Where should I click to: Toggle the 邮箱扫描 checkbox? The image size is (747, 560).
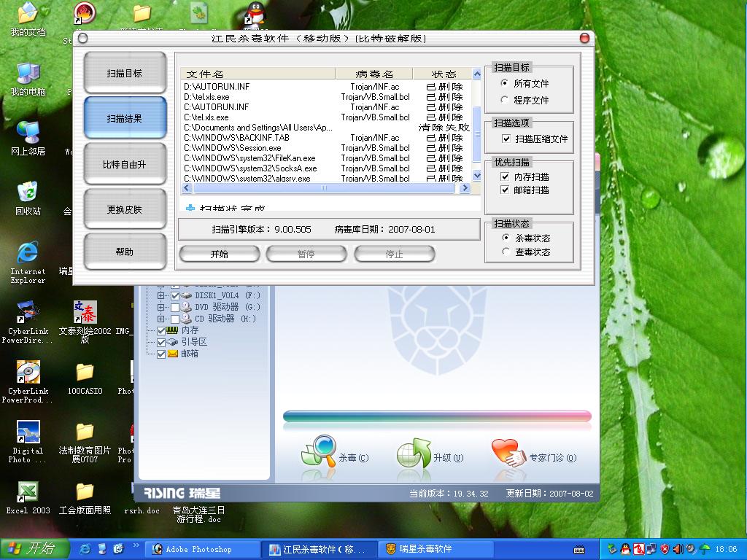(505, 190)
